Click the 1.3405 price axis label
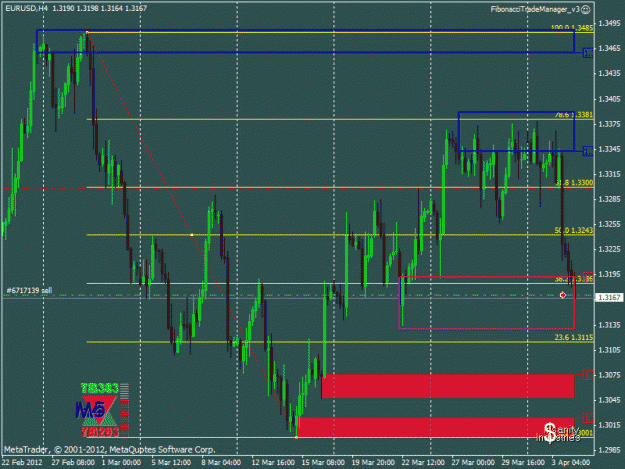The width and height of the screenshot is (625, 469). tap(609, 99)
